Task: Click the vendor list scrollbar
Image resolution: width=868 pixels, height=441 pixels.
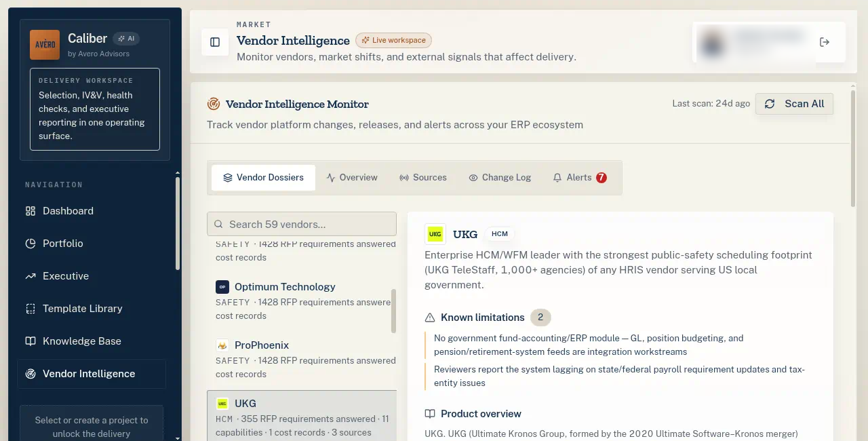Action: point(394,311)
